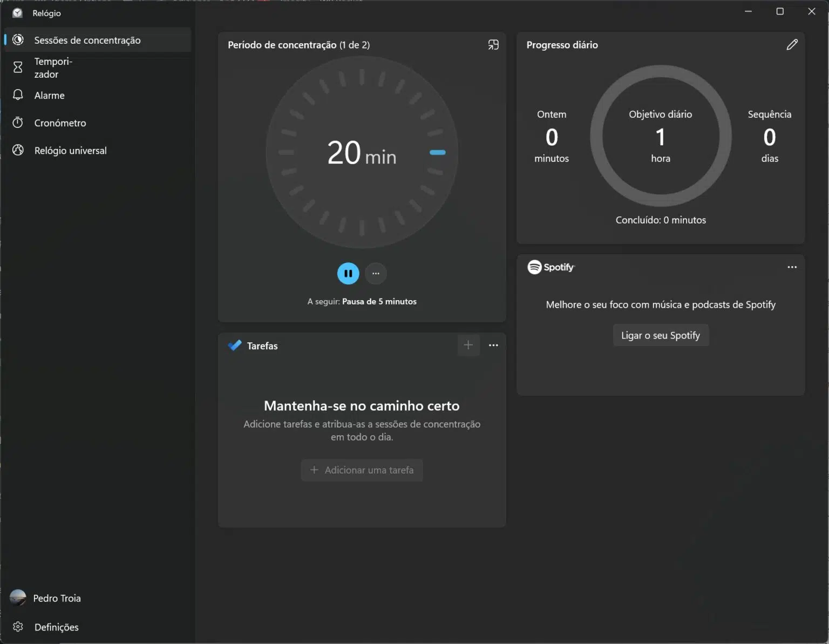The width and height of the screenshot is (829, 644).
Task: Open Tarefas panel more options menu
Action: click(493, 345)
